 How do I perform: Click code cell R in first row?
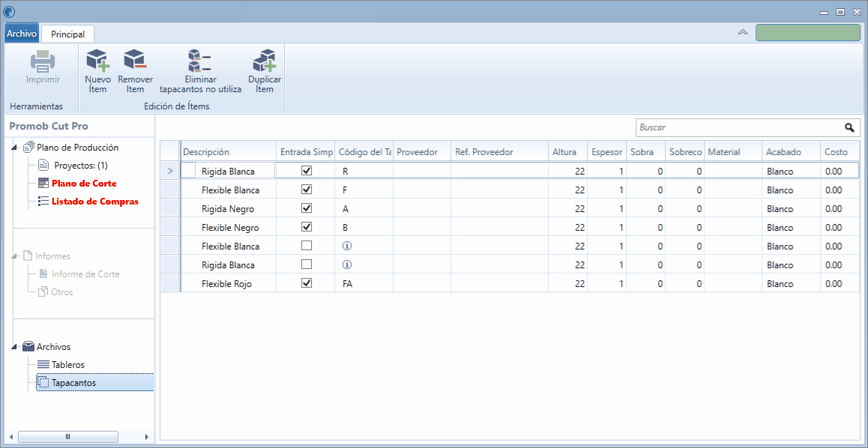(x=364, y=172)
